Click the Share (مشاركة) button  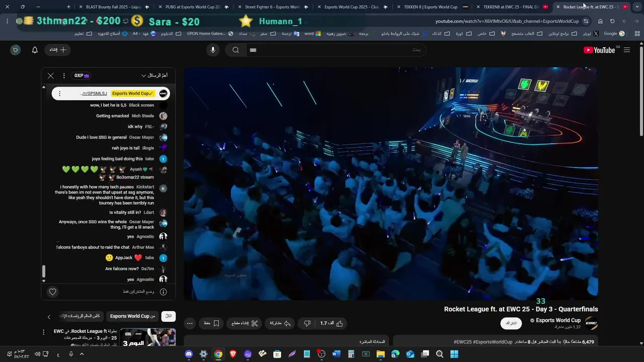[x=280, y=323]
